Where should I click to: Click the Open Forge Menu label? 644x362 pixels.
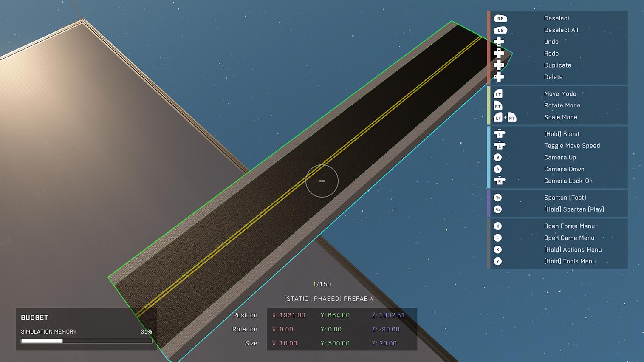point(570,226)
